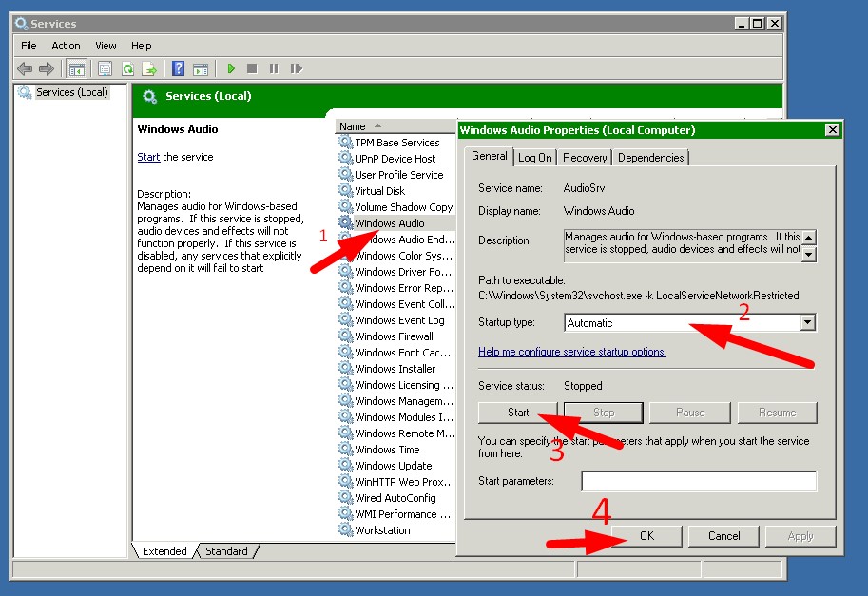Click the Pause button in properties dialog
The image size is (868, 596).
[x=690, y=413]
